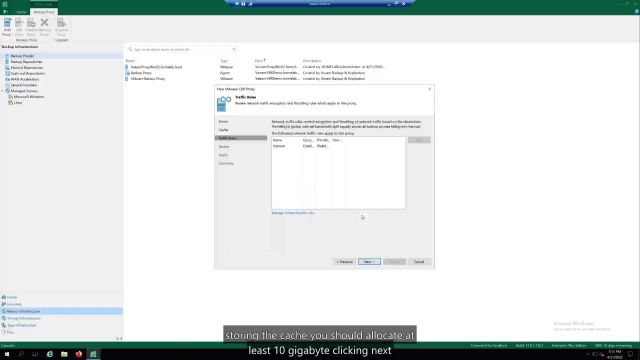This screenshot has width=640, height=360.
Task: Select Backup Repositories in the tree
Action: pos(26,62)
